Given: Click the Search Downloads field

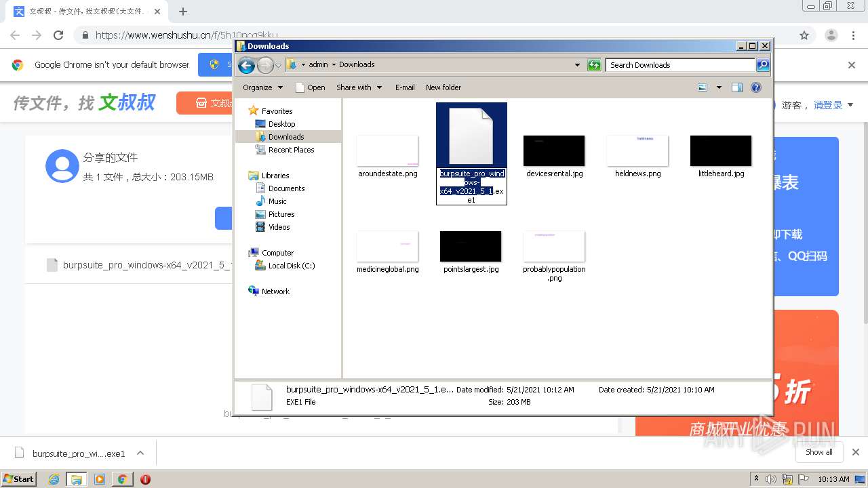Looking at the screenshot, I should click(x=680, y=65).
